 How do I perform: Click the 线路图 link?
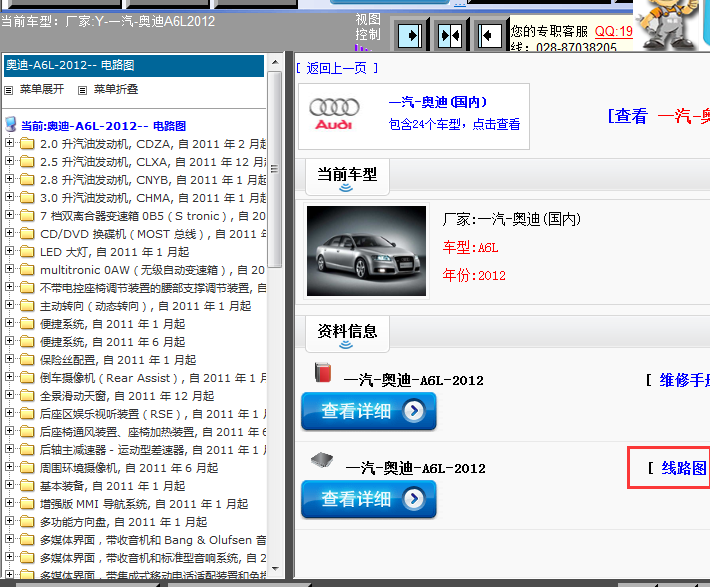pos(683,468)
